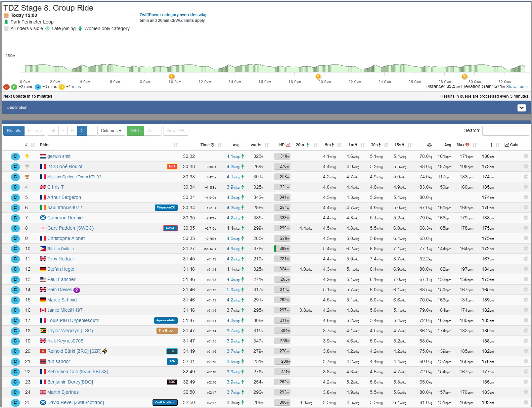The height and width of the screenshot is (408, 532).
Task: Select the All category tab
Action: (53, 131)
